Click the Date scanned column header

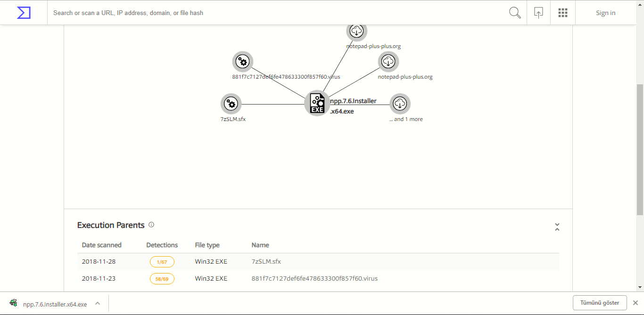(x=102, y=245)
